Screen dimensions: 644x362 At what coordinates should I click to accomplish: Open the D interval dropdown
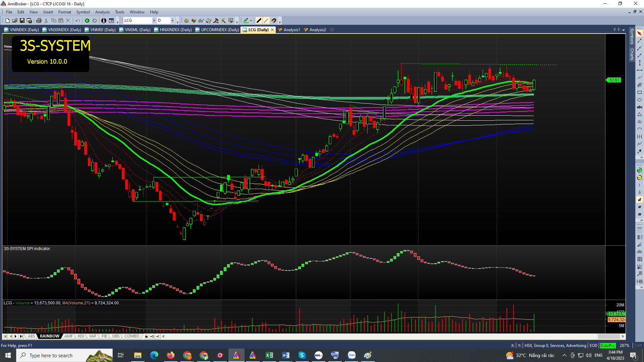172,20
